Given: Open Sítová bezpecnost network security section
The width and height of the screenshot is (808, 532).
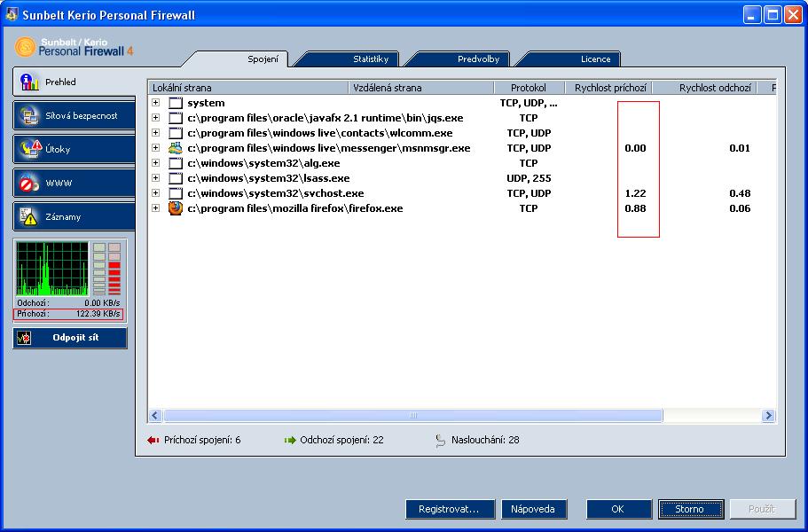Looking at the screenshot, I should pyautogui.click(x=75, y=116).
